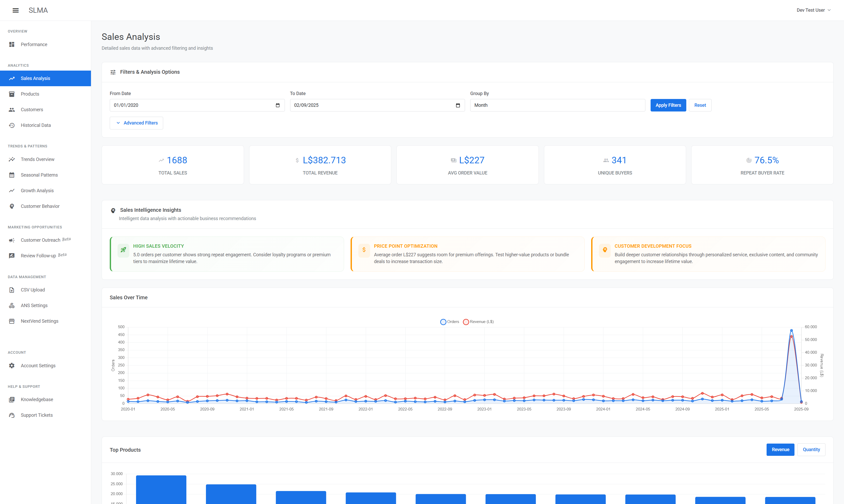Viewport: 844px width, 504px height.
Task: Click the Growth Analysis line icon
Action: 11,190
